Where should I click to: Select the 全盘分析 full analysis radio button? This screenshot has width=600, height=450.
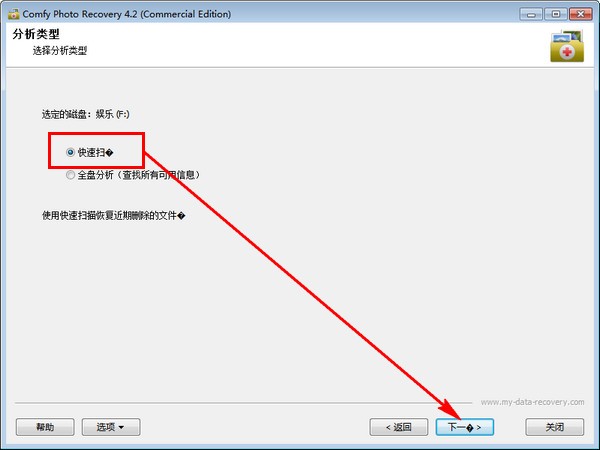(70, 175)
